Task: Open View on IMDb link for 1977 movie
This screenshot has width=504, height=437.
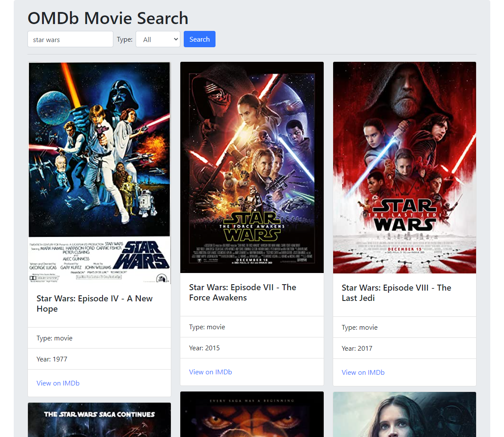Action: click(x=58, y=383)
